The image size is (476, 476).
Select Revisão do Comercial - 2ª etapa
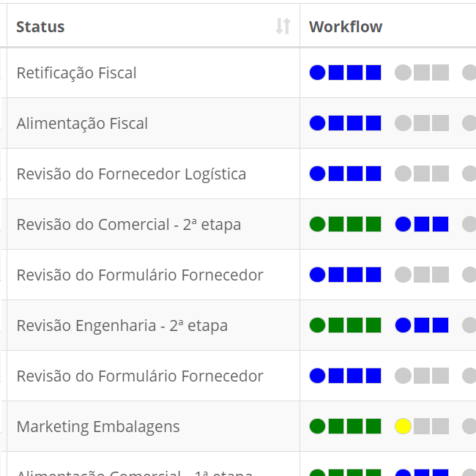128,225
